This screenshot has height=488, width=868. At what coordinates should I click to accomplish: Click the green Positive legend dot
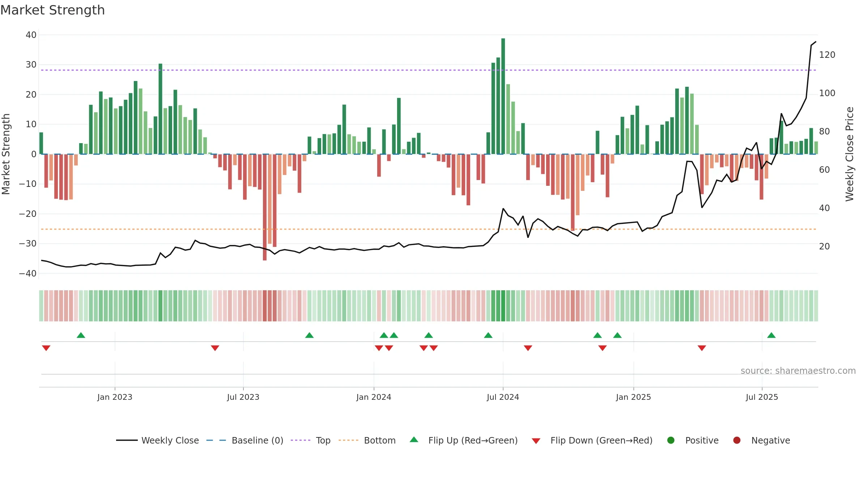click(x=671, y=440)
